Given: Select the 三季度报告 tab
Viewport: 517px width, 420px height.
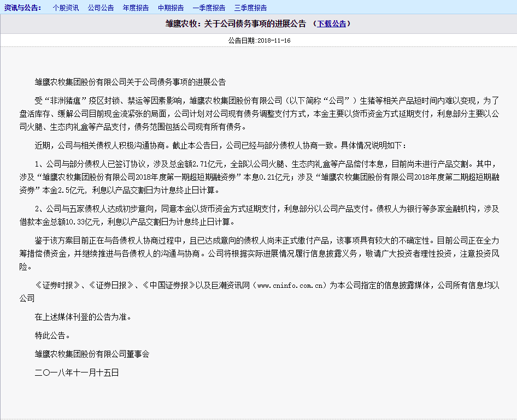Looking at the screenshot, I should (251, 8).
